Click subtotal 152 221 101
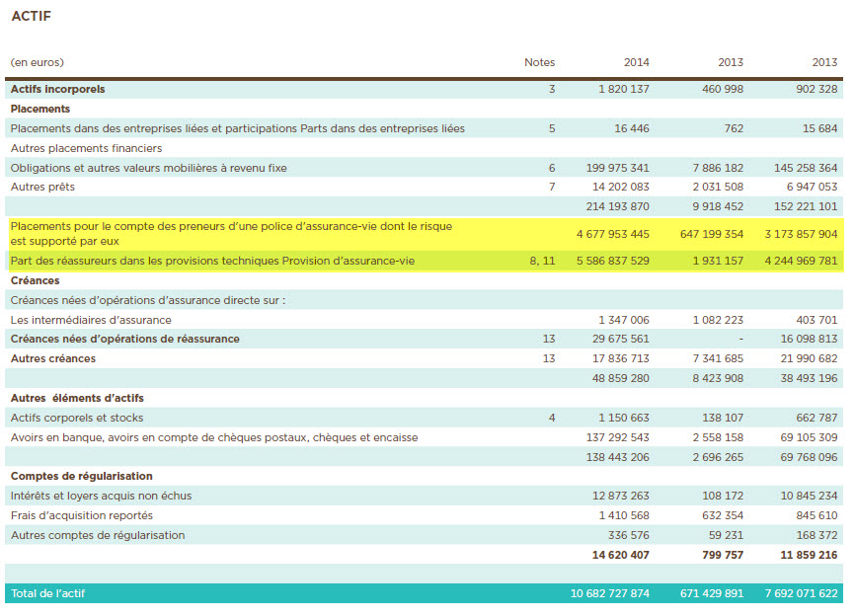The height and width of the screenshot is (616, 855). pyautogui.click(x=806, y=206)
